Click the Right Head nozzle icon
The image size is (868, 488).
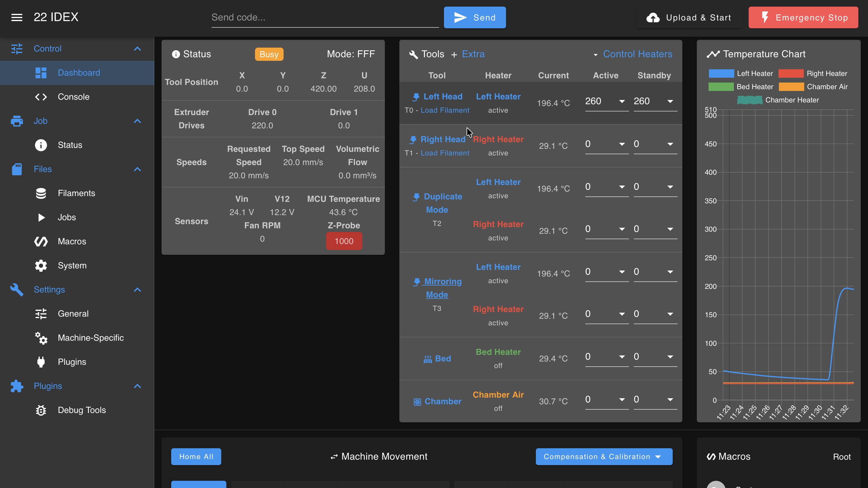[413, 140]
